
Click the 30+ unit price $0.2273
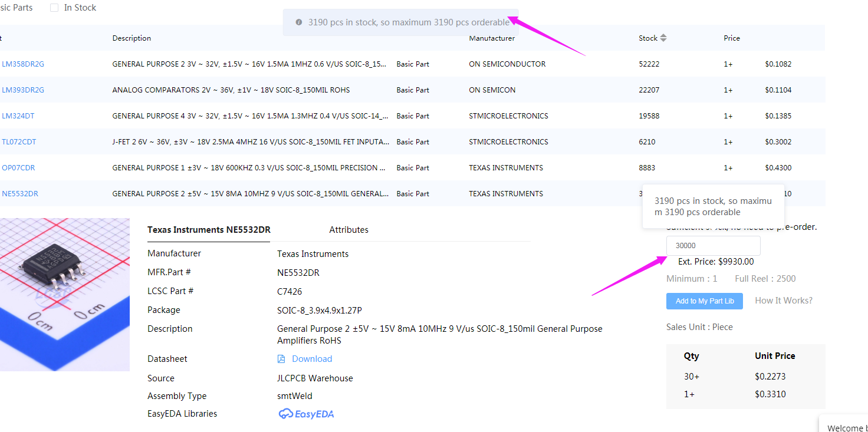pyautogui.click(x=770, y=377)
